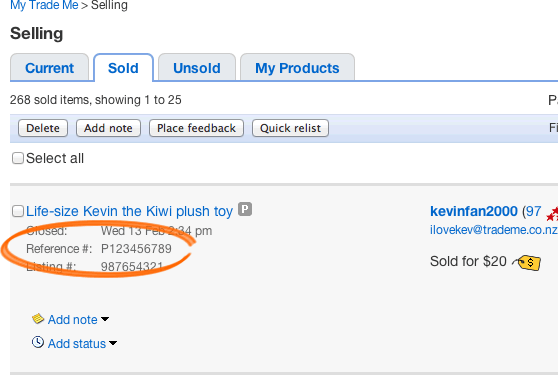Viewport: 558px width, 375px height.
Task: Click the red feedback stars icon
Action: tap(552, 213)
